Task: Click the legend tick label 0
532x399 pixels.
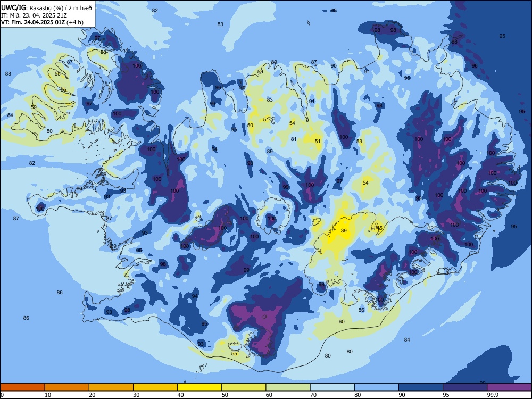Action: [x=2, y=395]
